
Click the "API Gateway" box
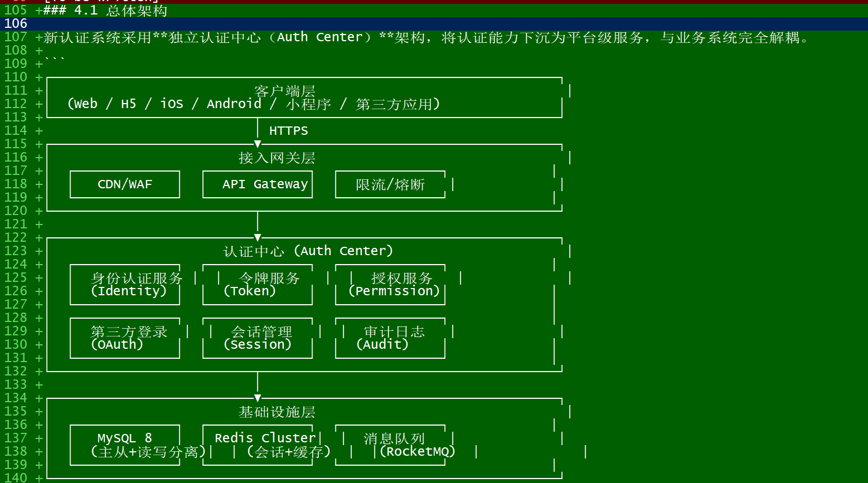point(258,184)
